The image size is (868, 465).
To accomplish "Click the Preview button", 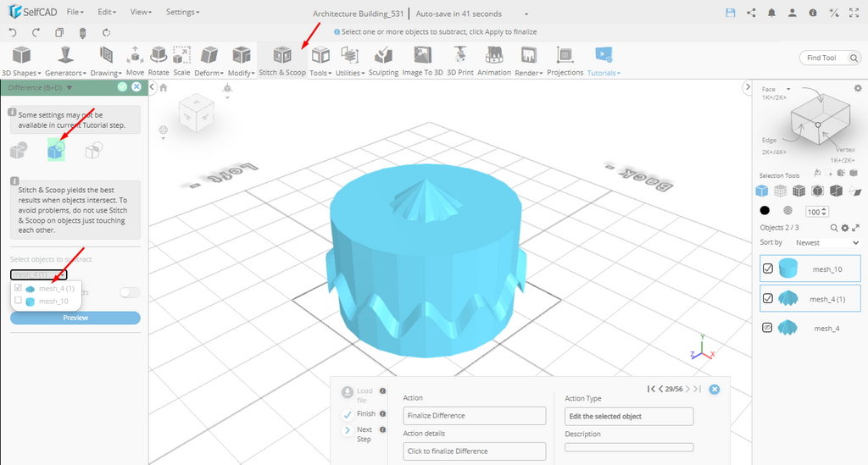I will [75, 318].
